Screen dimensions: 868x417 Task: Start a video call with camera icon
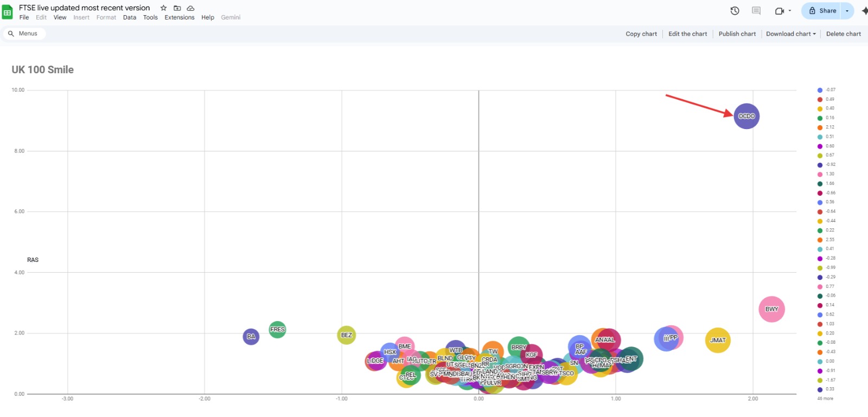779,11
